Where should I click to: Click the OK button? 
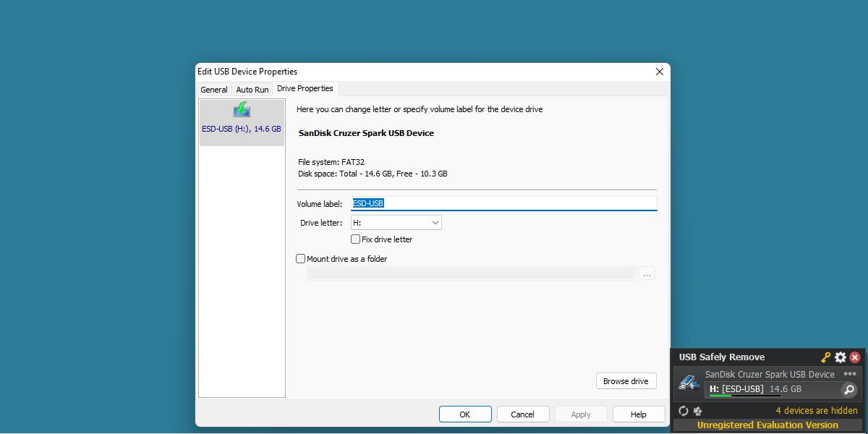[x=465, y=414]
